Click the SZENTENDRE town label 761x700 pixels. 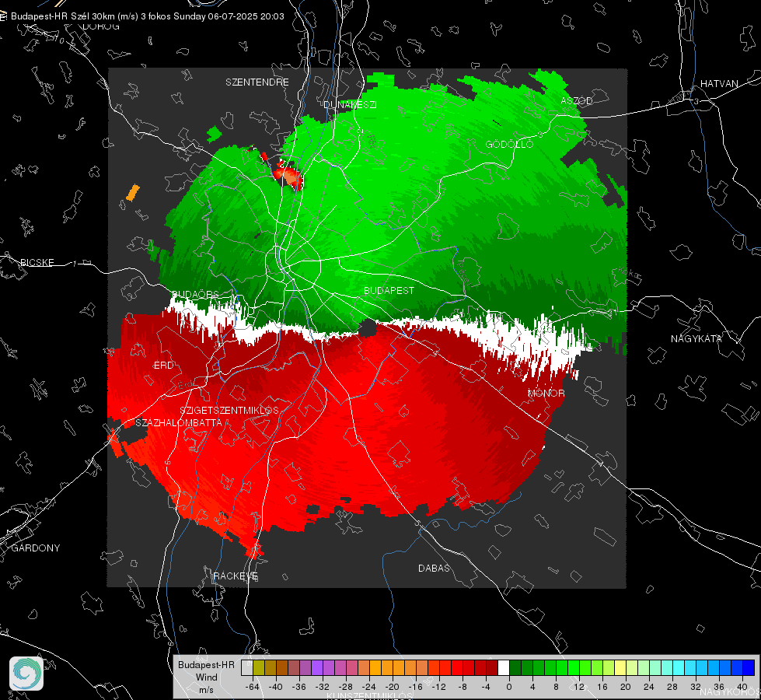257,82
